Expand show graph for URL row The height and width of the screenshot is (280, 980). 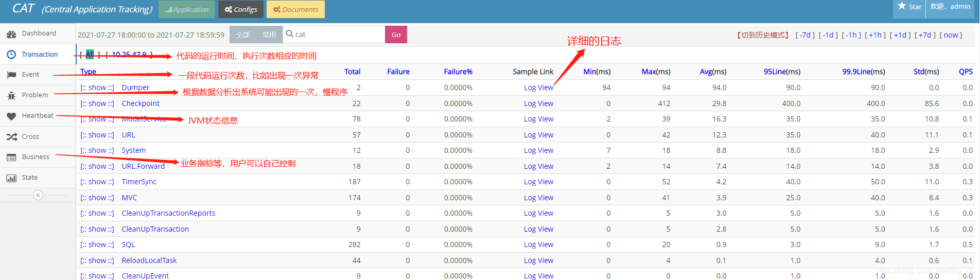tap(97, 135)
